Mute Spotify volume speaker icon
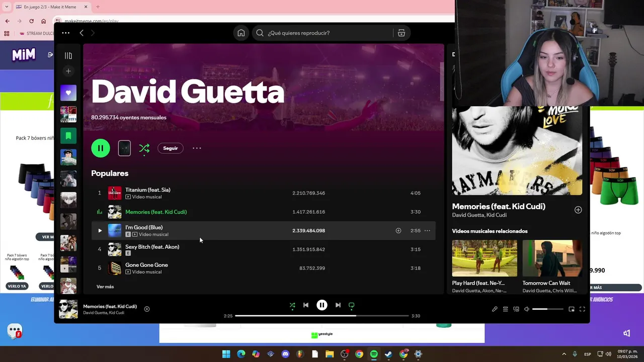The image size is (644, 362). coord(527,309)
